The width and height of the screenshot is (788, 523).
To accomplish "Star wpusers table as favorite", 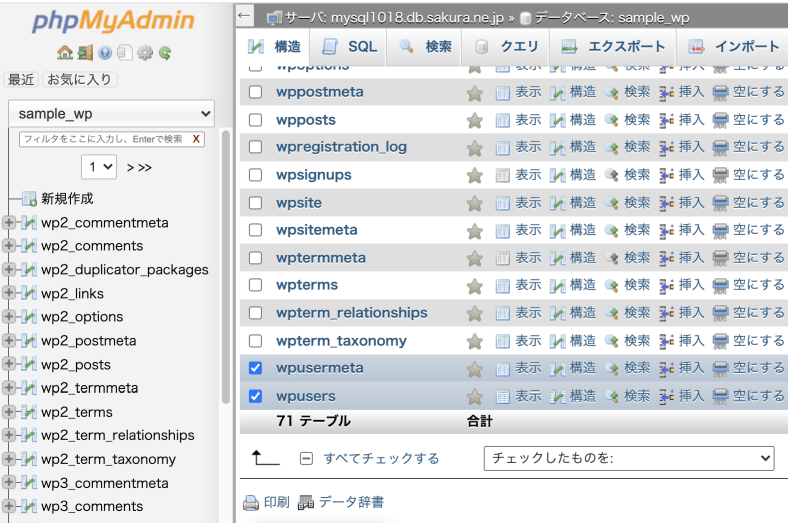I will (x=474, y=396).
